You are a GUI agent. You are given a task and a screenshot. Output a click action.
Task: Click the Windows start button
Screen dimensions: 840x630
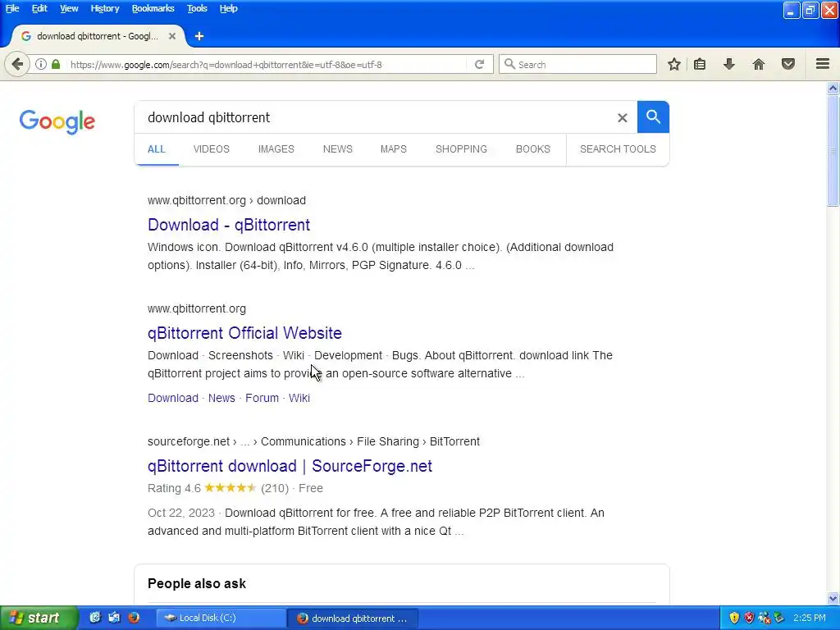39,618
